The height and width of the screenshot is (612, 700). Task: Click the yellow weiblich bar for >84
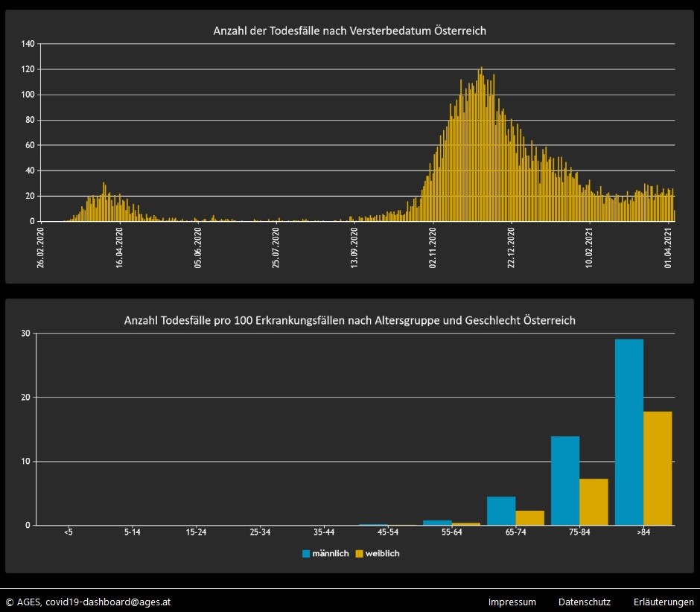pyautogui.click(x=658, y=468)
